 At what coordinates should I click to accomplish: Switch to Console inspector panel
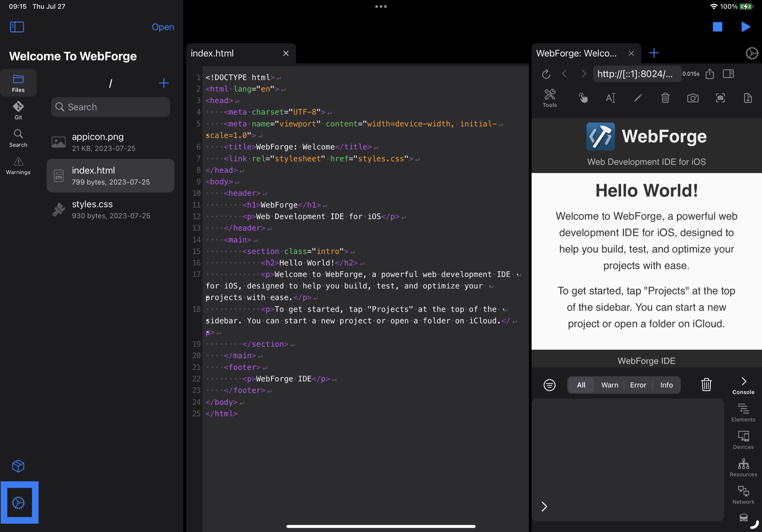743,385
